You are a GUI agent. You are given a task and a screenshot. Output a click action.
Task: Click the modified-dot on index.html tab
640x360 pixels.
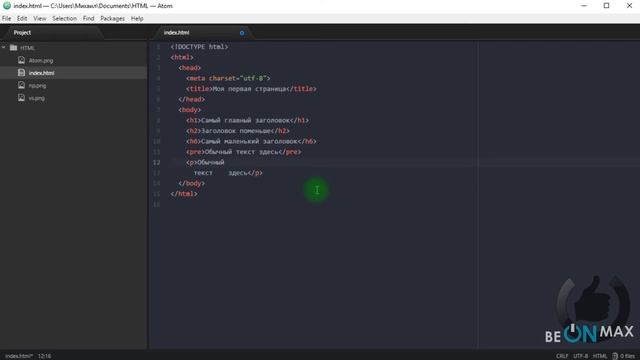tap(242, 33)
